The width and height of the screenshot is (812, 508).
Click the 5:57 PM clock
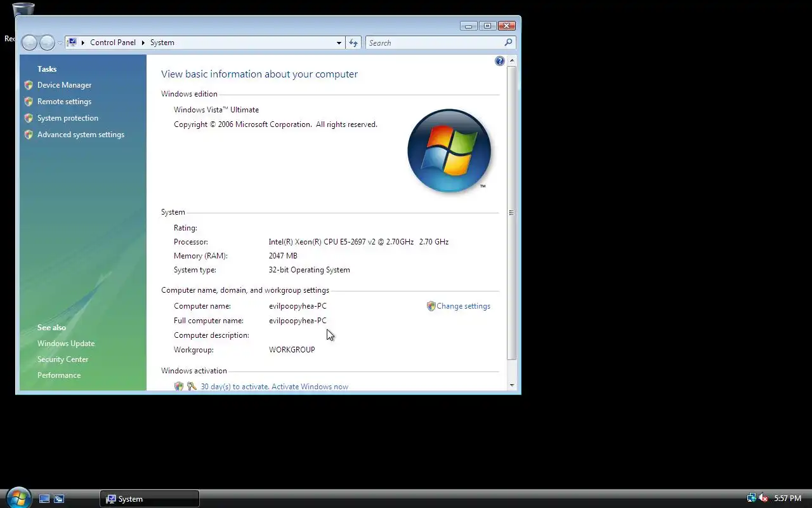(788, 498)
